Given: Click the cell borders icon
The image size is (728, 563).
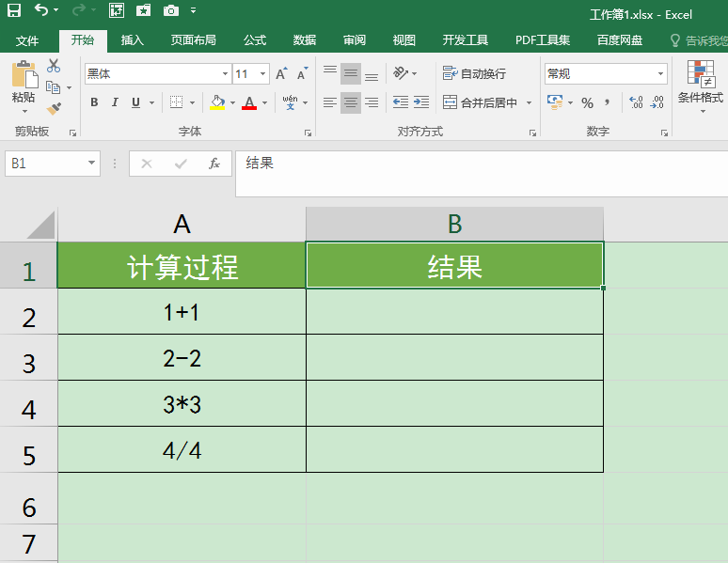Looking at the screenshot, I should [x=177, y=102].
